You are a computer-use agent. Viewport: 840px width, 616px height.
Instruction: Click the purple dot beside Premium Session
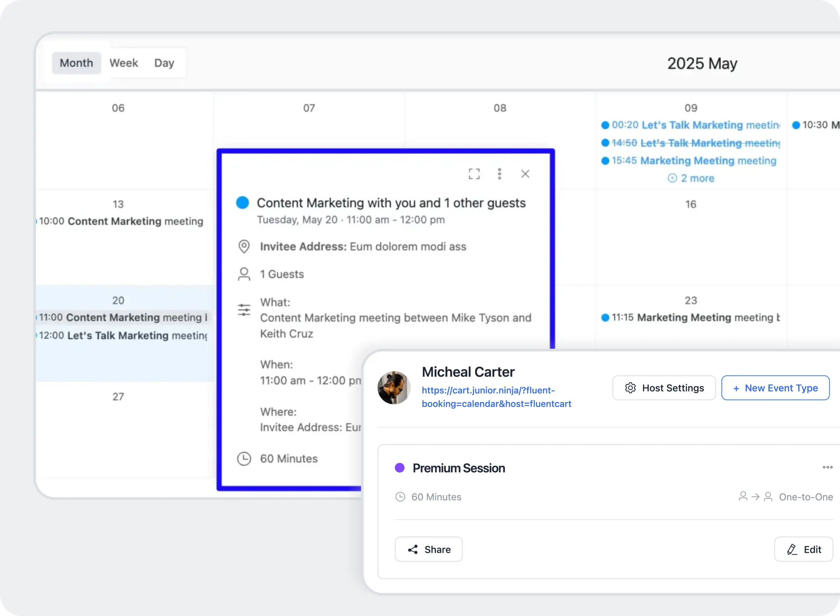click(x=400, y=467)
